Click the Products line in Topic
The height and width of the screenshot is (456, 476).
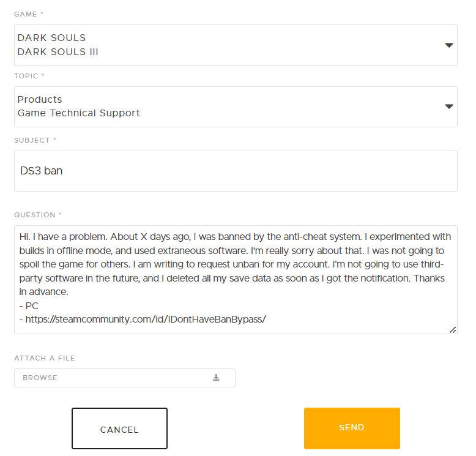(x=40, y=99)
